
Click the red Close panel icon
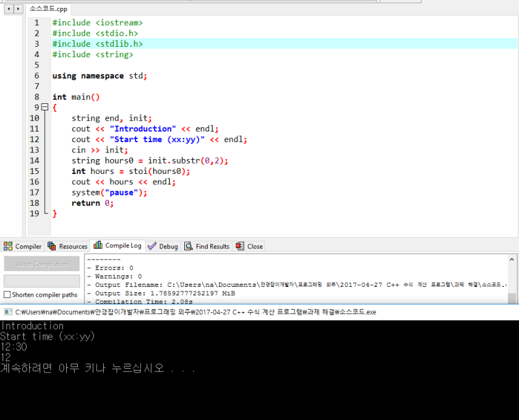coord(239,246)
